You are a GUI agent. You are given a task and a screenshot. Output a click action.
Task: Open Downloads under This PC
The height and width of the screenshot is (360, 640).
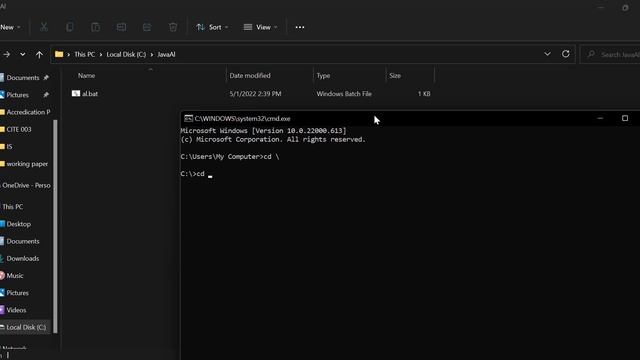(x=22, y=258)
